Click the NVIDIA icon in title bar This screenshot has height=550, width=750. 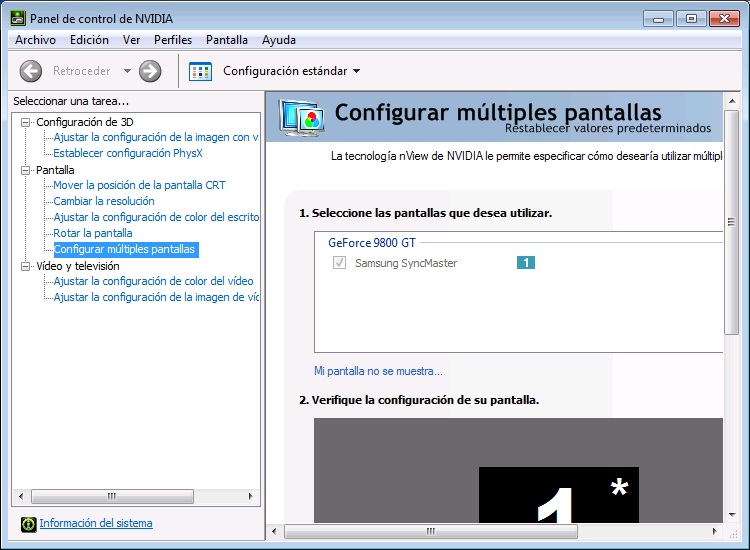click(17, 18)
